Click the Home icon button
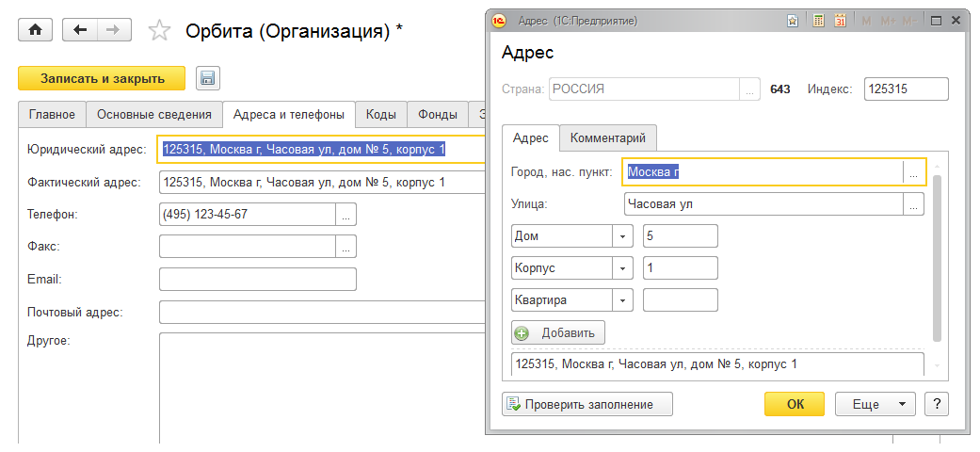The image size is (980, 452). tap(36, 30)
